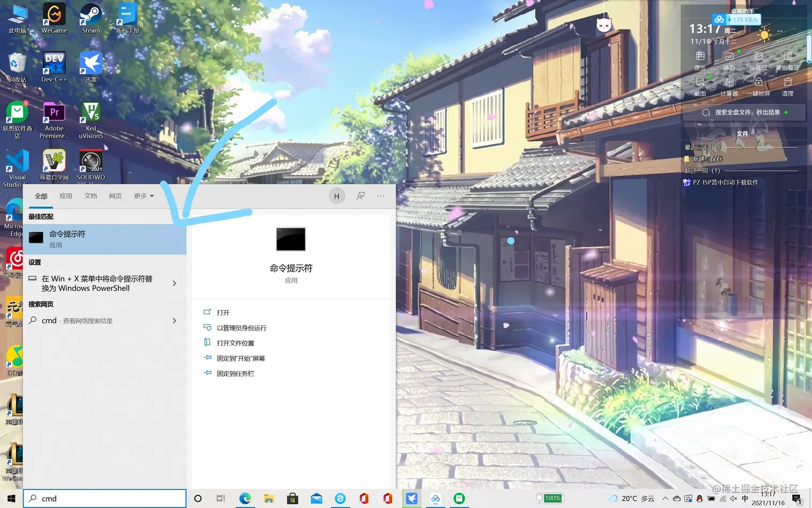This screenshot has width=812, height=508.
Task: Switch to the 文档 search filter tab
Action: pyautogui.click(x=91, y=196)
